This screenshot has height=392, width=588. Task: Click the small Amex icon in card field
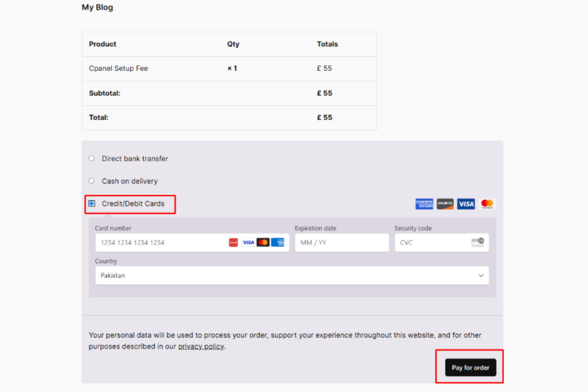point(278,242)
